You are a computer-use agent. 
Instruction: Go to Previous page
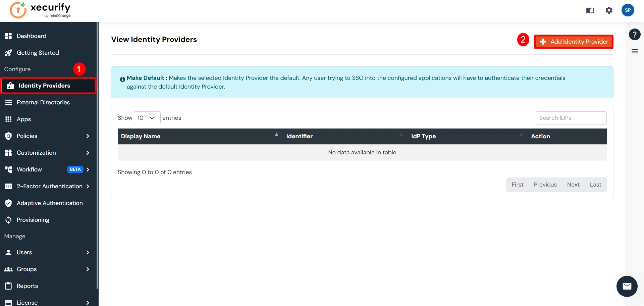coord(545,185)
